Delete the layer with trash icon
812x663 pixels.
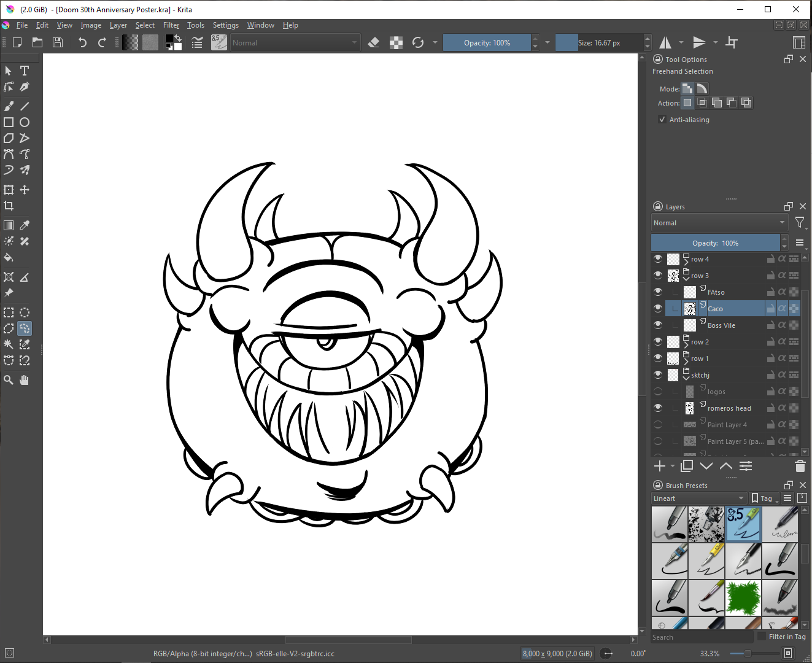pyautogui.click(x=800, y=466)
